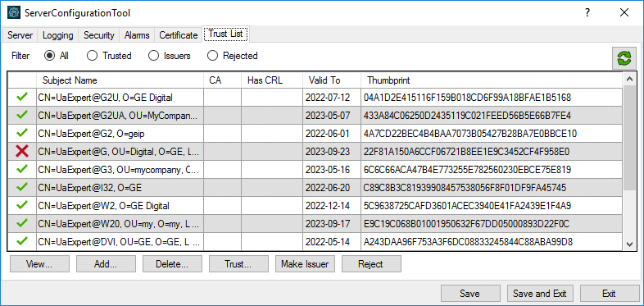644x306 pixels.
Task: Click the green checkmark for UaExpert@W20 row
Action: pos(22,223)
